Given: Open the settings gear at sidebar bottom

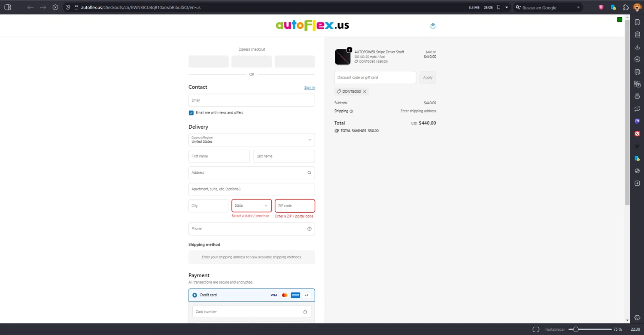Looking at the screenshot, I should tap(637, 318).
